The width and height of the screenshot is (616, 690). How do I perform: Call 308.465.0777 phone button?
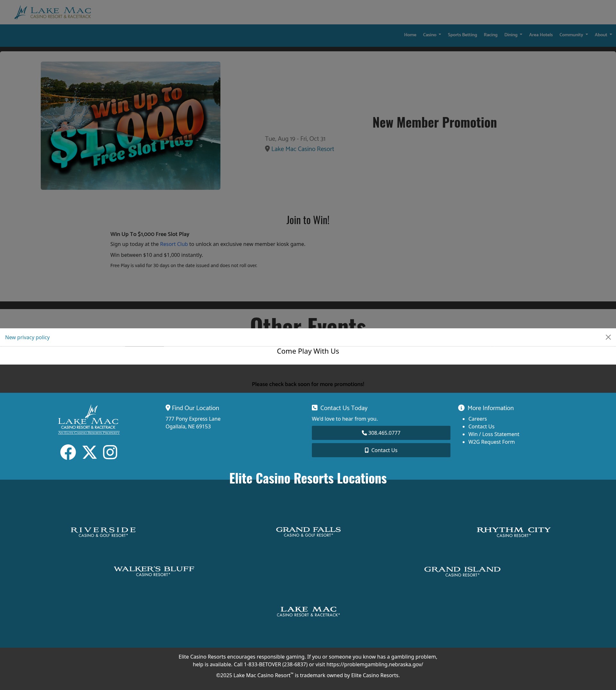tap(381, 433)
